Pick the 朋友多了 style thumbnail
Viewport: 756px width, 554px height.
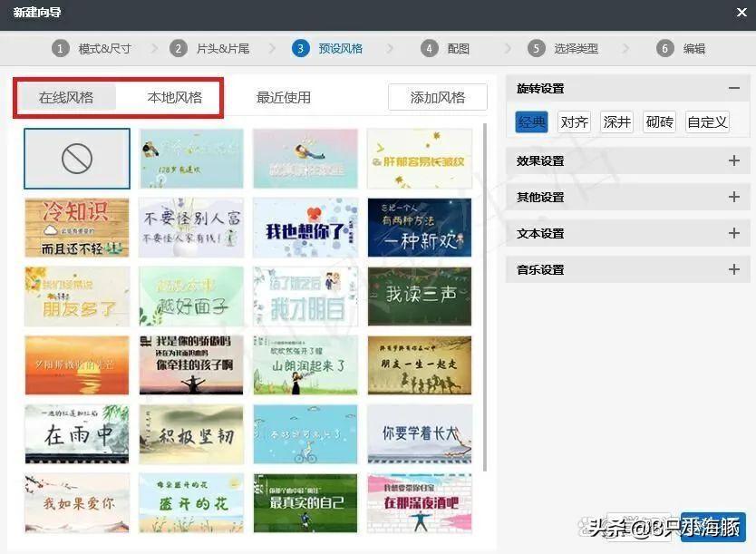click(77, 296)
